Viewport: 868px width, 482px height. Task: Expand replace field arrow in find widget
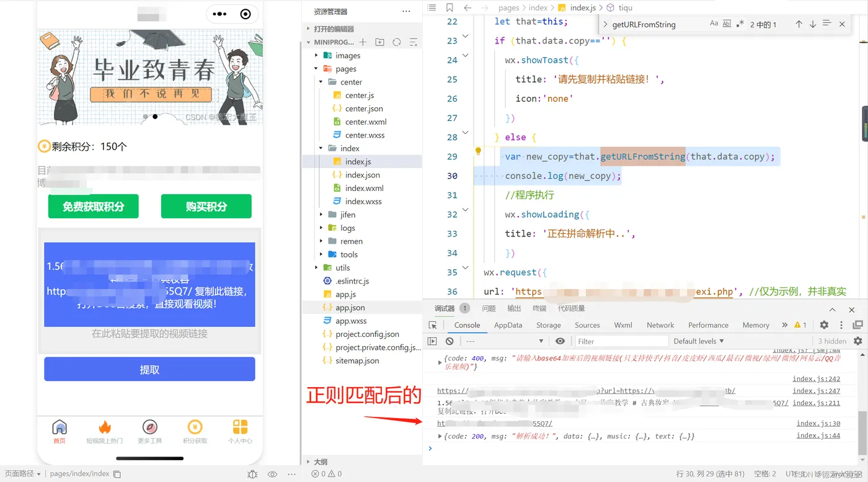pyautogui.click(x=605, y=25)
